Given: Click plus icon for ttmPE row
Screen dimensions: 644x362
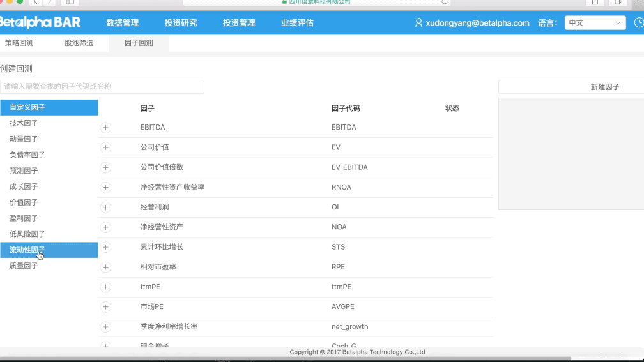Looking at the screenshot, I should pyautogui.click(x=106, y=287).
